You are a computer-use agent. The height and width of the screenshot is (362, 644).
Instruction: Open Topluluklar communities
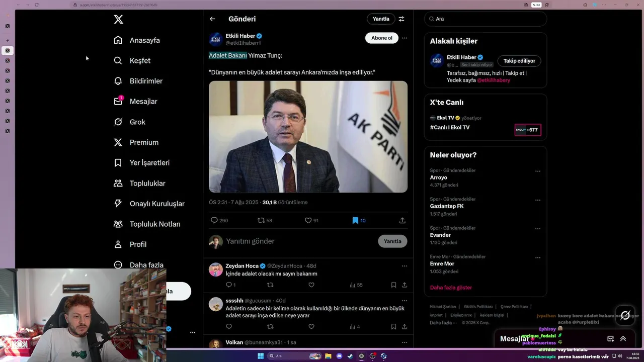pos(140,183)
